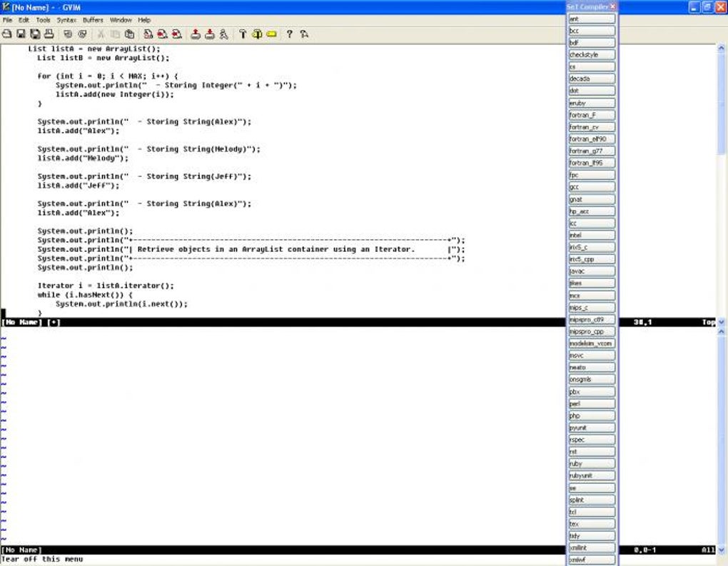Viewport: 728px width, 566px height.
Task: Choose the bcc compiler
Action: click(x=592, y=31)
